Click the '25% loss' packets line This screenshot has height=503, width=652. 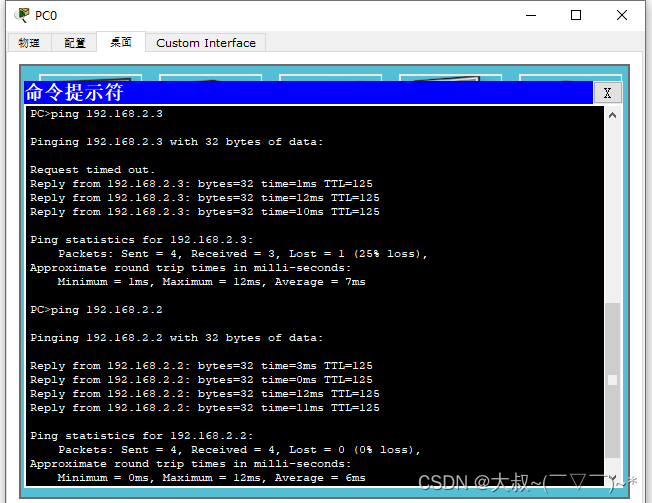point(243,254)
